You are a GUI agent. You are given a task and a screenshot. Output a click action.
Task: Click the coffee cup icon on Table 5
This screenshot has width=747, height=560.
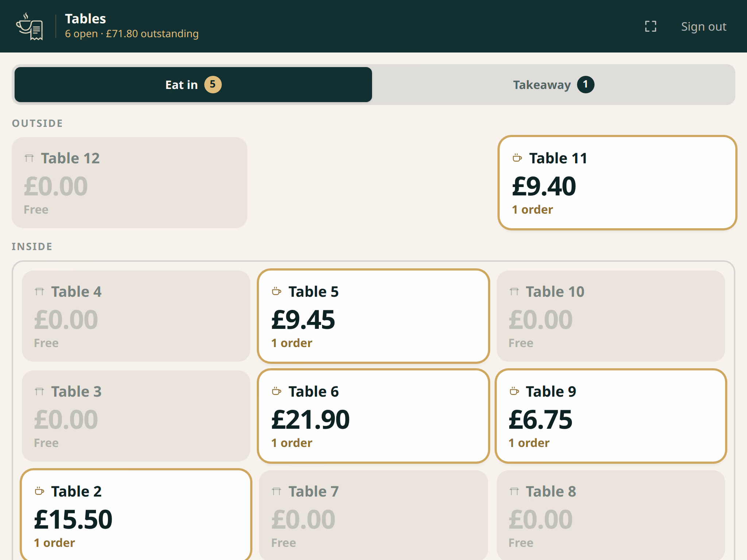pos(276,291)
